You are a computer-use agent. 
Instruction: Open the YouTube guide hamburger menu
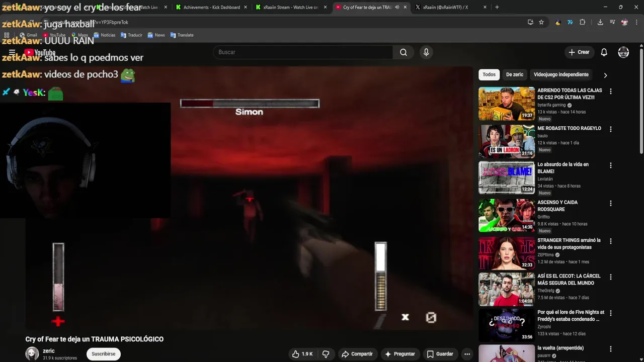pos(12,52)
